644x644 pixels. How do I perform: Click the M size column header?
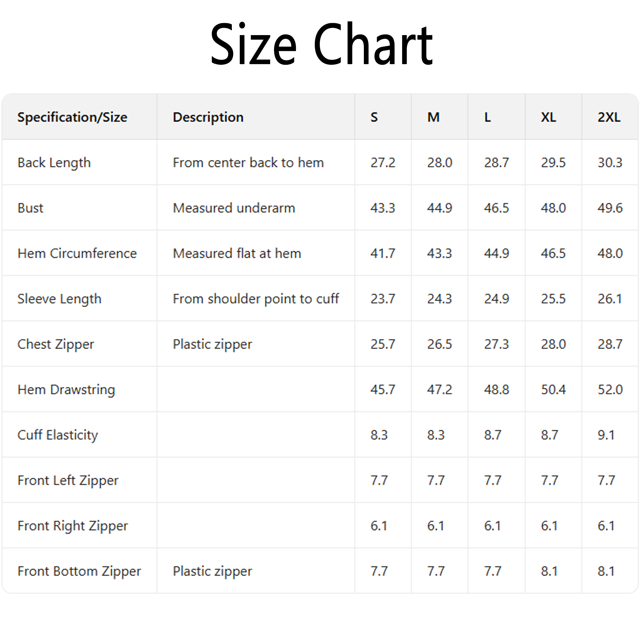tap(433, 117)
